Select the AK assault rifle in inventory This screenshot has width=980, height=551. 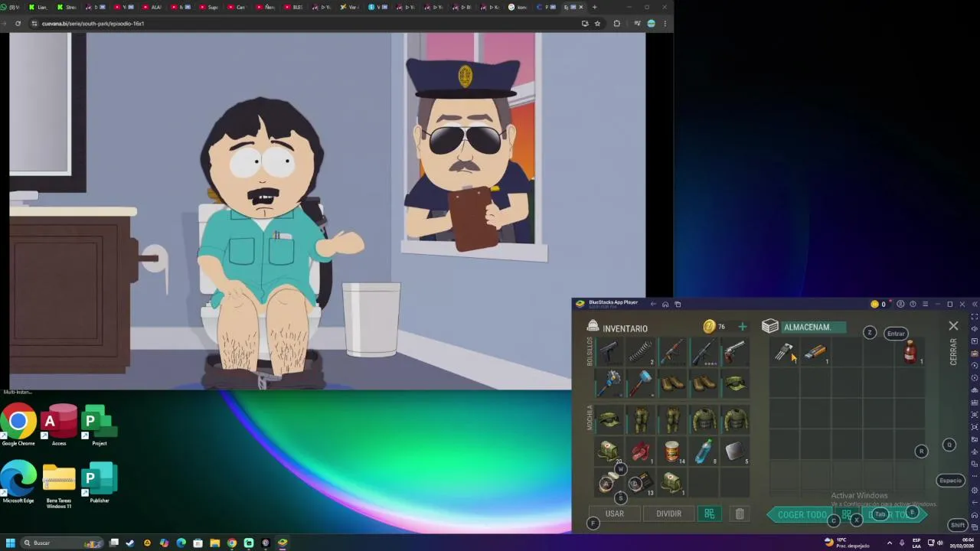pos(672,352)
